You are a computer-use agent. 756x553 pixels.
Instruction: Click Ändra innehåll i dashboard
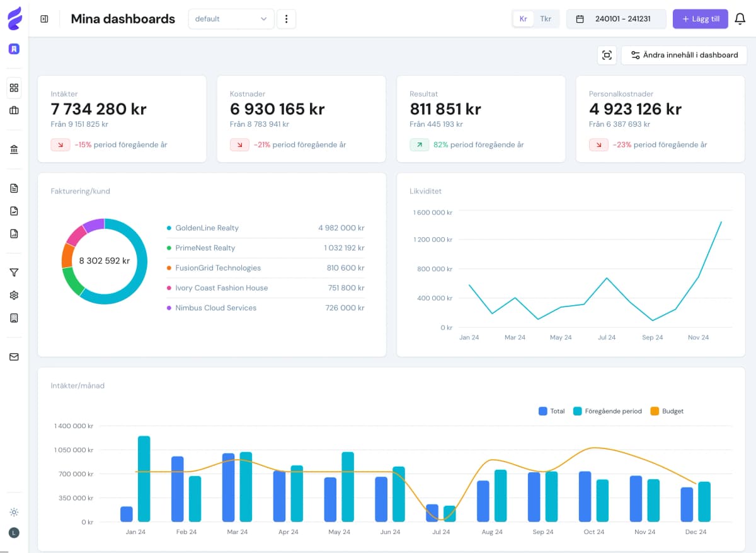pyautogui.click(x=684, y=55)
